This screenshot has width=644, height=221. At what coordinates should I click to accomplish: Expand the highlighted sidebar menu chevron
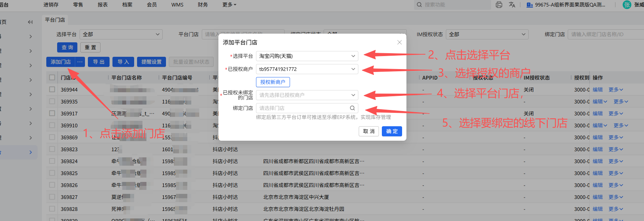point(31,152)
